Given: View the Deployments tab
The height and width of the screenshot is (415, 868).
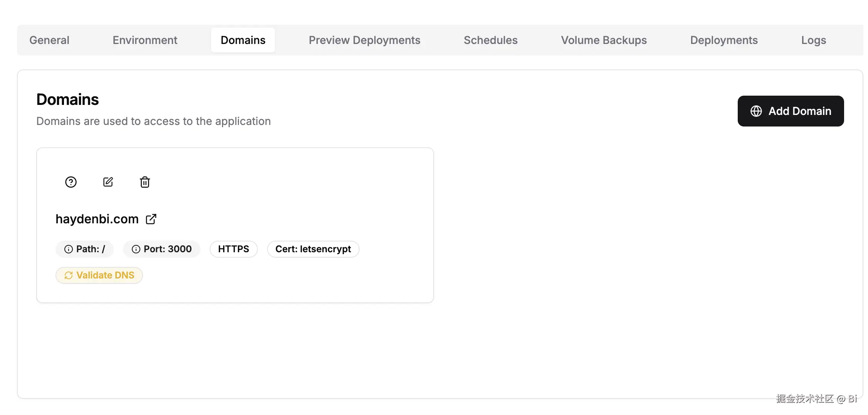Looking at the screenshot, I should point(724,40).
